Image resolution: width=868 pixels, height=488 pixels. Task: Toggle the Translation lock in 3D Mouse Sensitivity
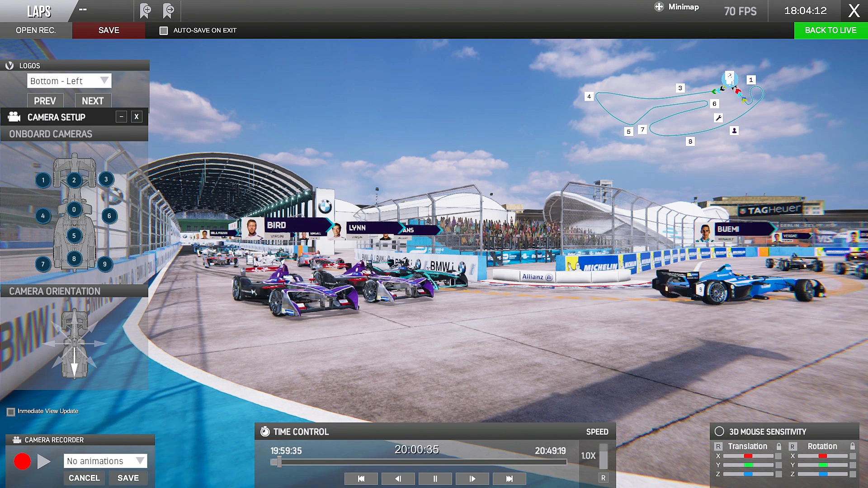coord(778,446)
